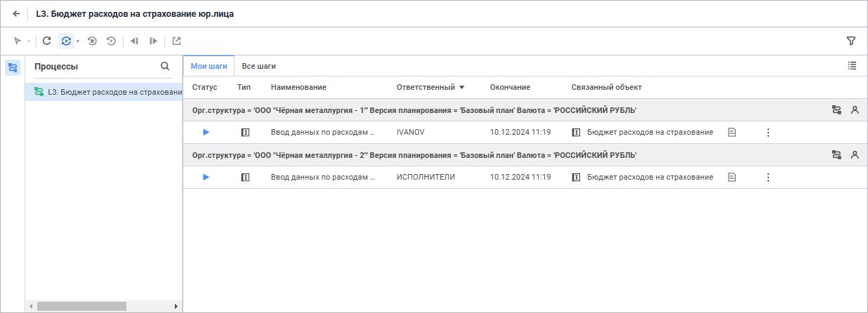Toggle the auto-refresh toolbar button
The width and height of the screenshot is (868, 313).
65,41
